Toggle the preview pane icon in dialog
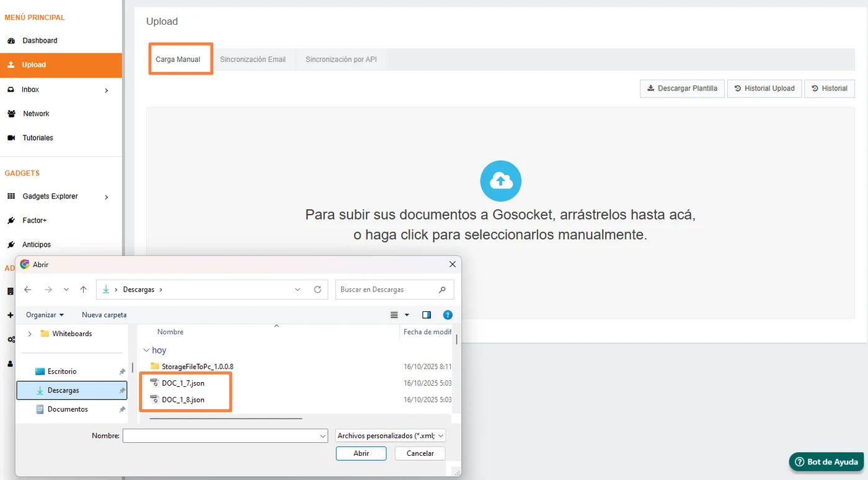The width and height of the screenshot is (868, 480). point(427,315)
